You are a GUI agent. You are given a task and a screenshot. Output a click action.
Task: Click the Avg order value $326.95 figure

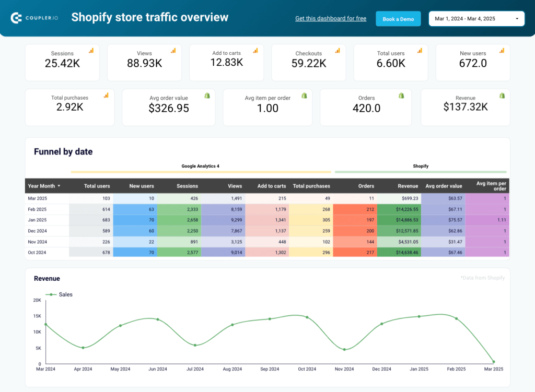coord(169,109)
